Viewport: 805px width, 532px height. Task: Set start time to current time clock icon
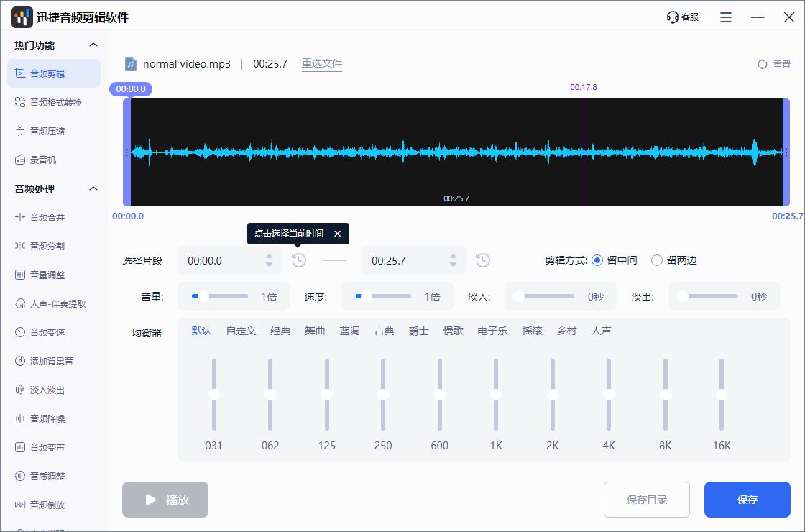pos(299,260)
